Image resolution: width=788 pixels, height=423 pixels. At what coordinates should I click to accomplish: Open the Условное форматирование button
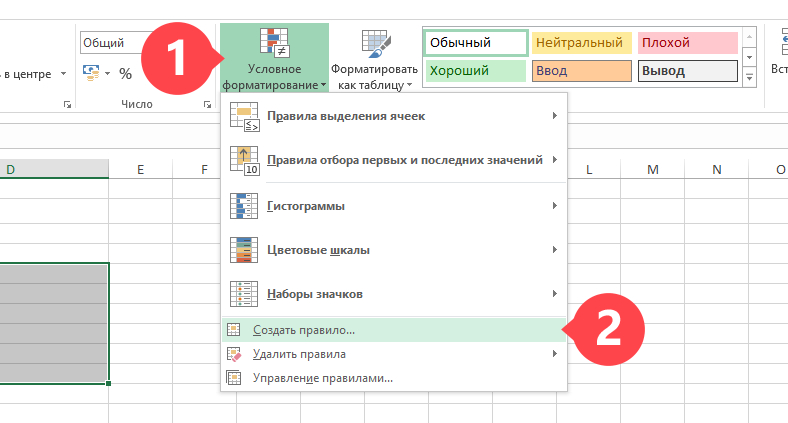point(274,58)
